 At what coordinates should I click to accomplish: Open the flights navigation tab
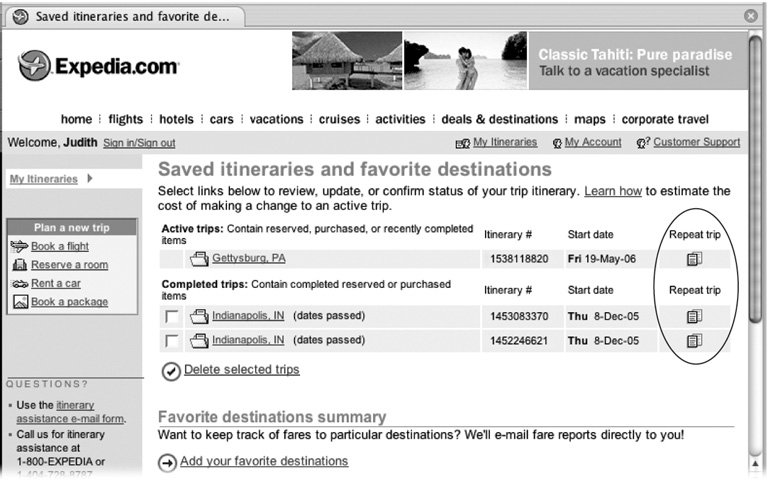click(125, 119)
